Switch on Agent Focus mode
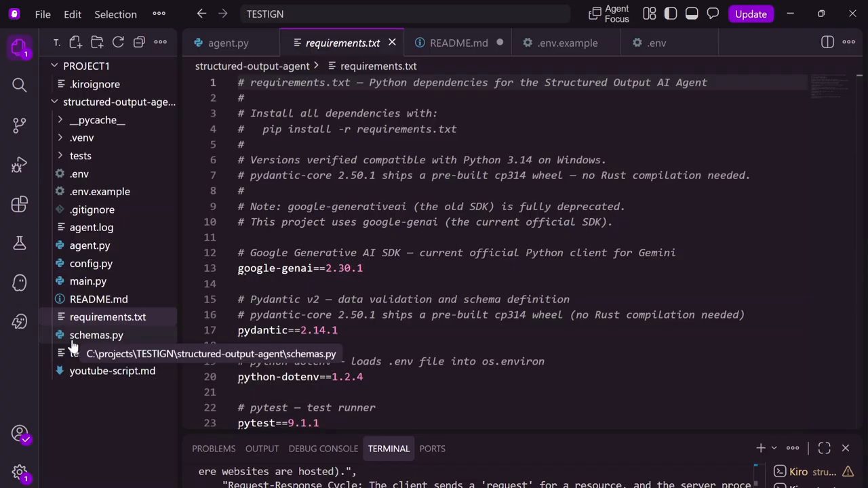This screenshot has width=868, height=488. tap(609, 14)
